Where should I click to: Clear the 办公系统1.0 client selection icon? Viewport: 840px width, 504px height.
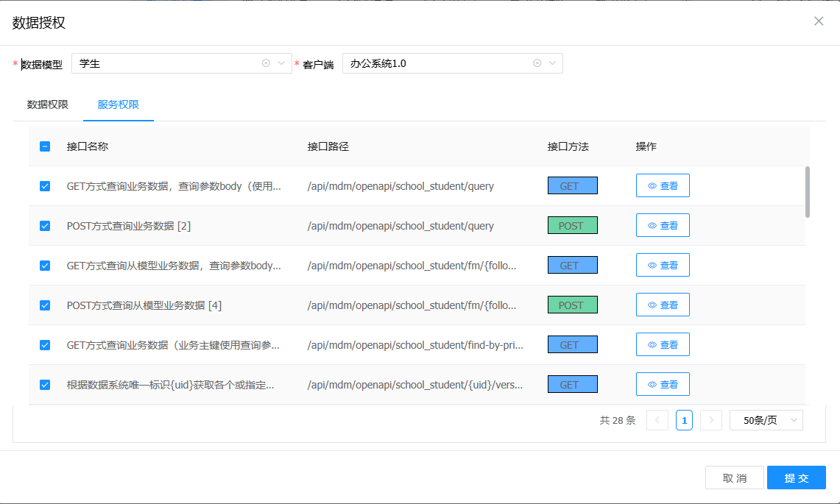[x=537, y=63]
